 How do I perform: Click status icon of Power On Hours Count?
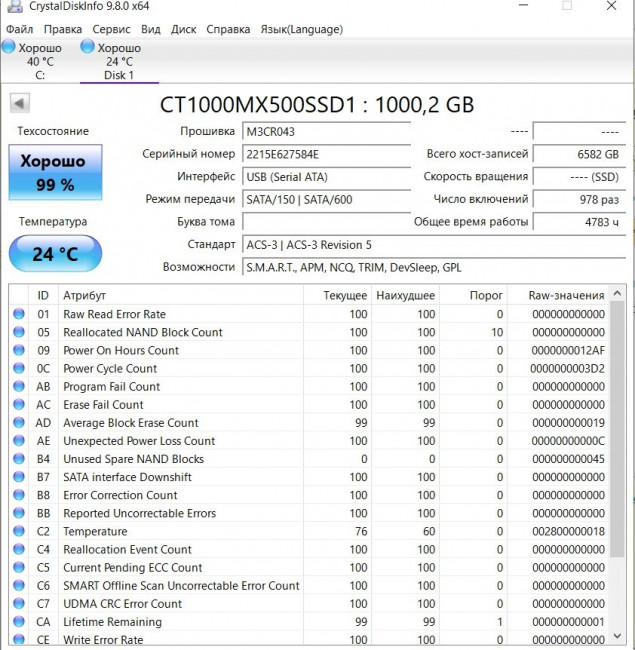[19, 350]
